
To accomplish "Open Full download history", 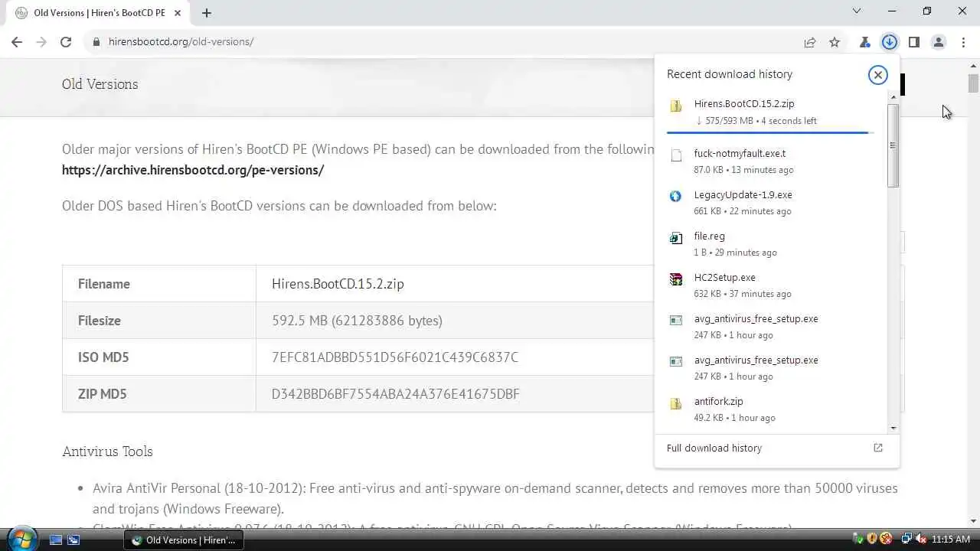I will click(x=776, y=448).
